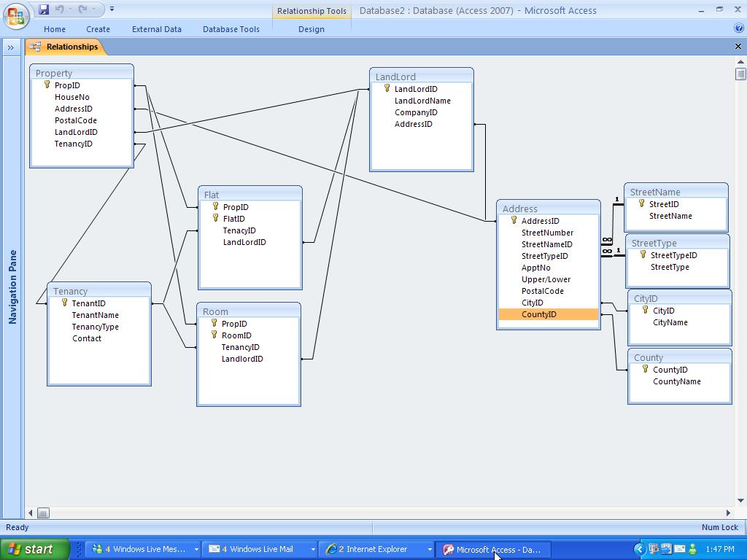
Task: Click LandLordID key icon in LandLord table
Action: (x=387, y=88)
